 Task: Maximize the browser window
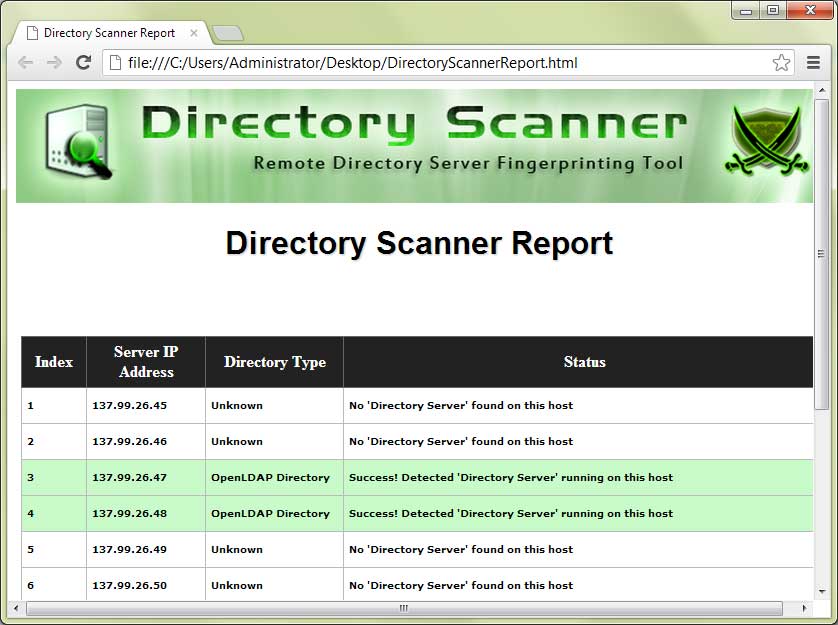pyautogui.click(x=773, y=11)
